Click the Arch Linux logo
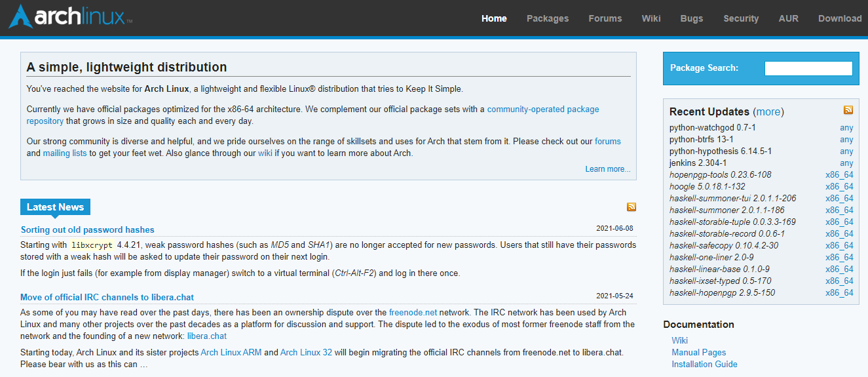 coord(69,17)
